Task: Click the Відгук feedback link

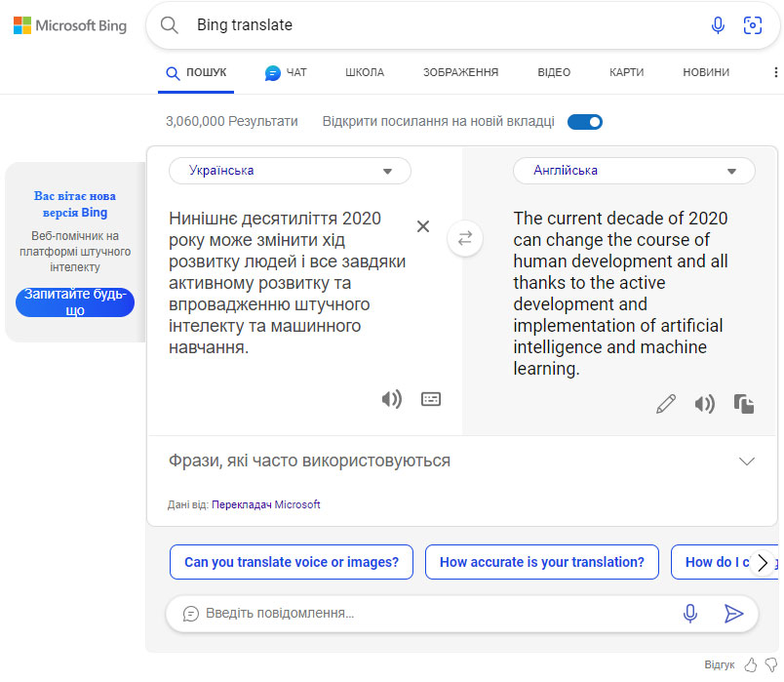Action: pyautogui.click(x=719, y=664)
